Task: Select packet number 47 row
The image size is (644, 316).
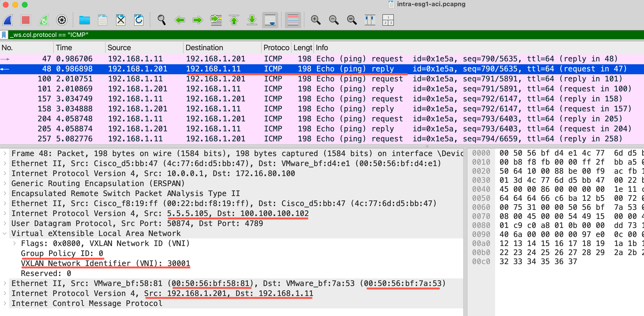Action: point(322,59)
